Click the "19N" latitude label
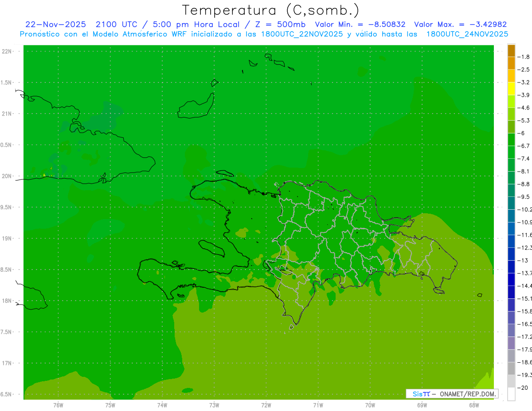 (7, 239)
